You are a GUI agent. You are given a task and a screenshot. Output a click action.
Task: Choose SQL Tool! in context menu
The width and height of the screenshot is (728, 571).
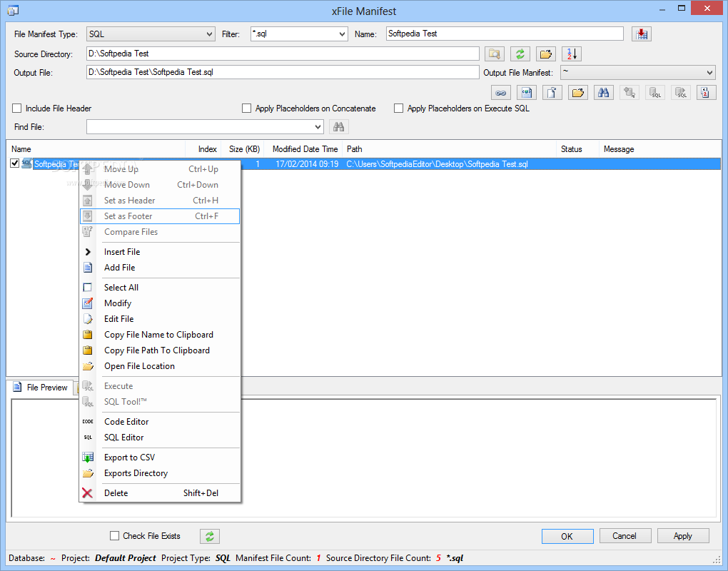[x=160, y=402]
